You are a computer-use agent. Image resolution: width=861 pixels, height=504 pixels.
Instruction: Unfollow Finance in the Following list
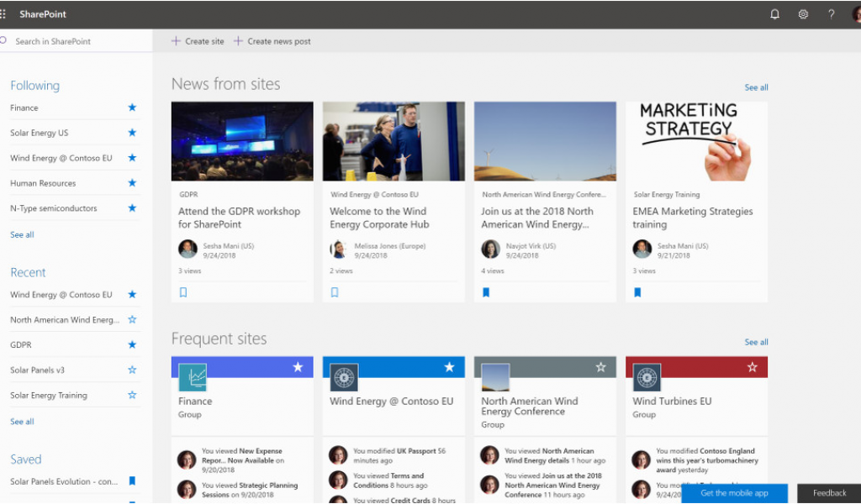coord(132,108)
